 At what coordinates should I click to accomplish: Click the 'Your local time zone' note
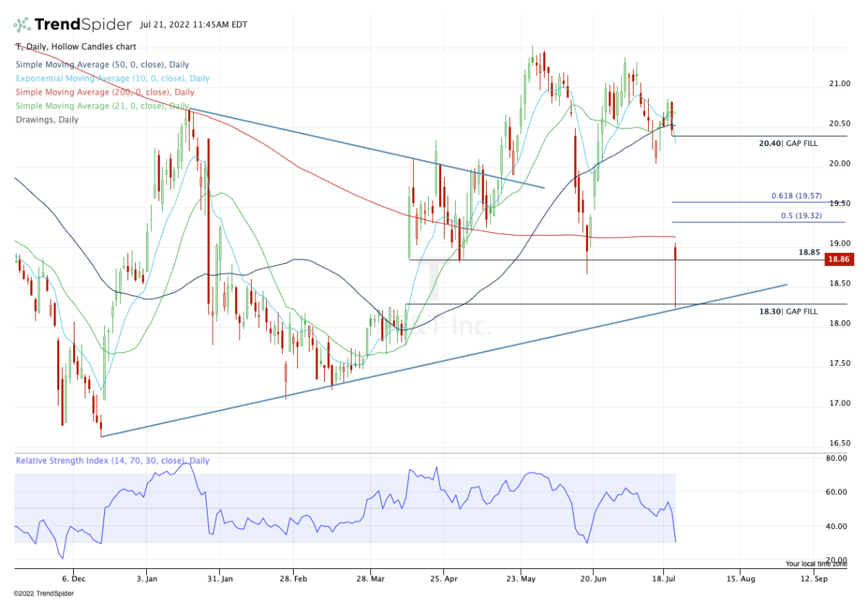click(817, 564)
